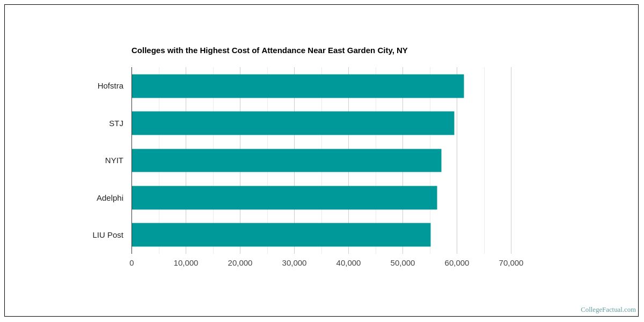Open the CollegeFactual.com credit link
The height and width of the screenshot is (322, 644).
tap(608, 310)
